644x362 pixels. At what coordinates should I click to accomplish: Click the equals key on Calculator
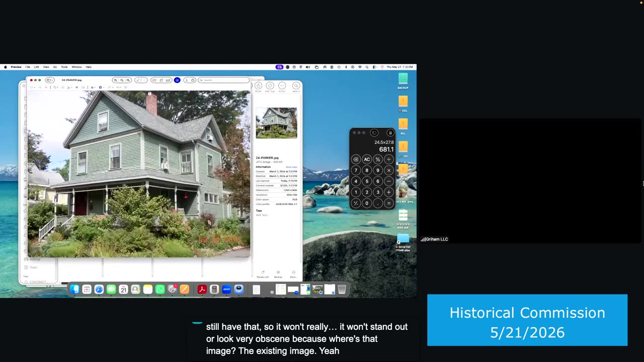(388, 203)
